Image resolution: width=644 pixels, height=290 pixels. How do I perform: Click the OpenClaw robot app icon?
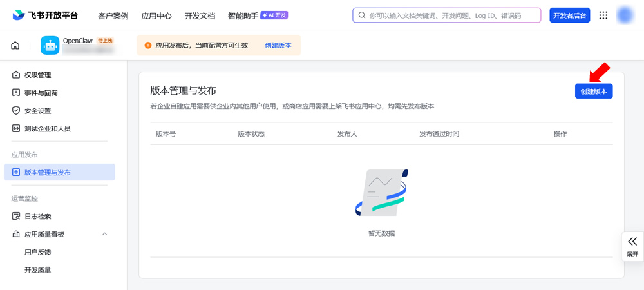pos(50,45)
